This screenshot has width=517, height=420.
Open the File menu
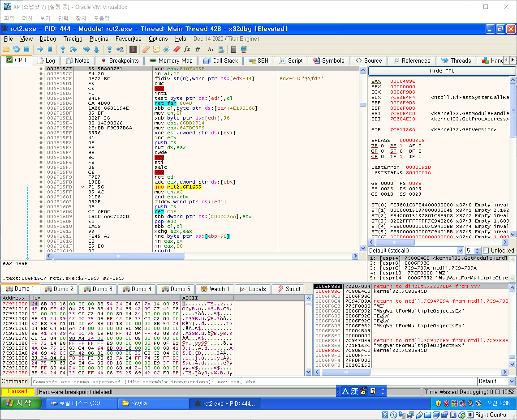click(8, 39)
